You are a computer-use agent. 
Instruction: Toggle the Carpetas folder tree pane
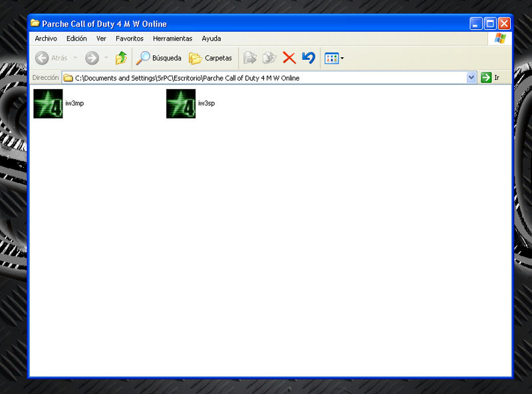click(210, 58)
